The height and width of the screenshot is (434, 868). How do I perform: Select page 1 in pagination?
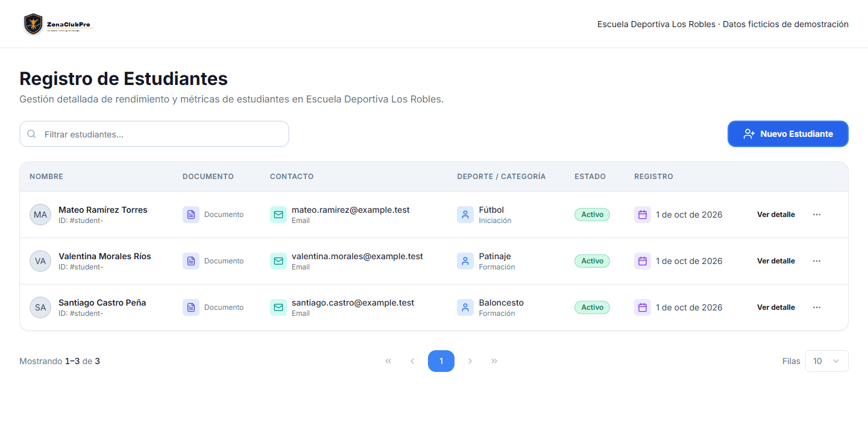[441, 361]
